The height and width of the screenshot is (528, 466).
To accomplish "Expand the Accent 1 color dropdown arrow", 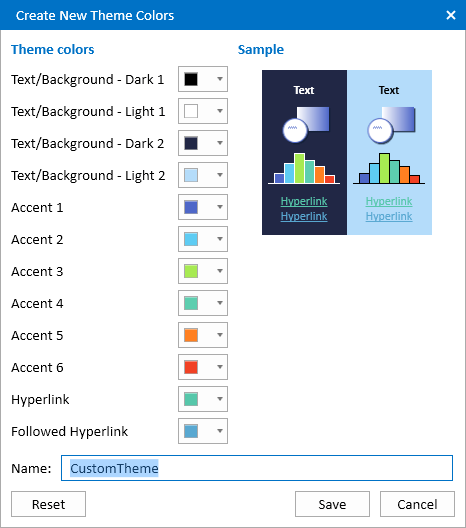I will (x=220, y=207).
